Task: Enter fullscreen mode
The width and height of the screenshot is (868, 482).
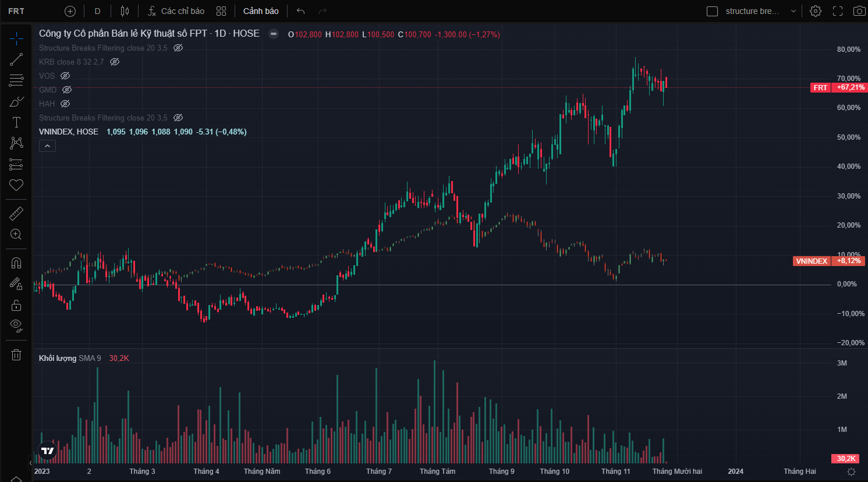Action: [838, 11]
